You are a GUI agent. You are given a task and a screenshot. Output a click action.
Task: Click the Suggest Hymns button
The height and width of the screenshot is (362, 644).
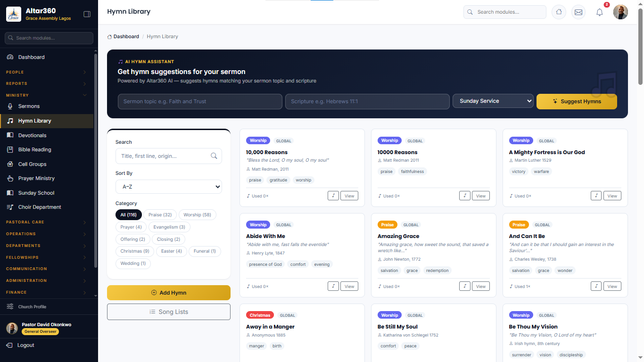577,101
